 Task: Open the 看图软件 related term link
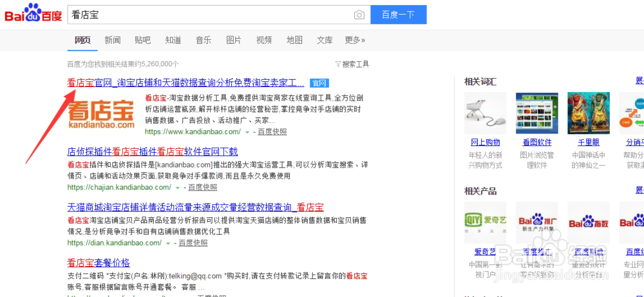[537, 142]
